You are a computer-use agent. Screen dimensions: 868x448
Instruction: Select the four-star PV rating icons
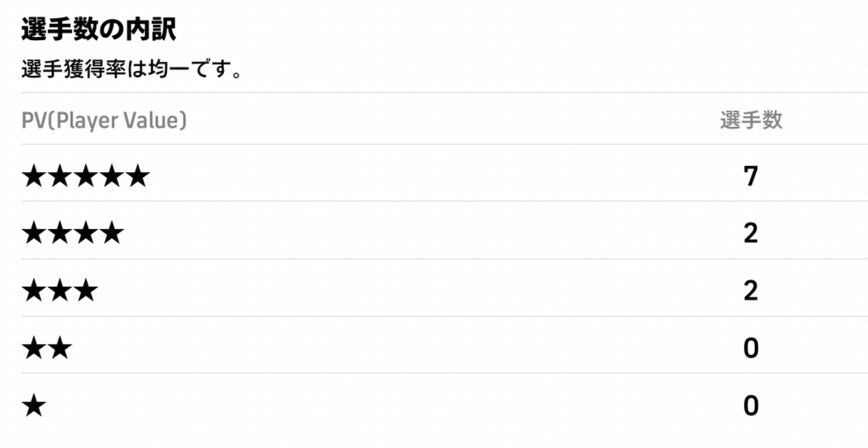(x=73, y=234)
